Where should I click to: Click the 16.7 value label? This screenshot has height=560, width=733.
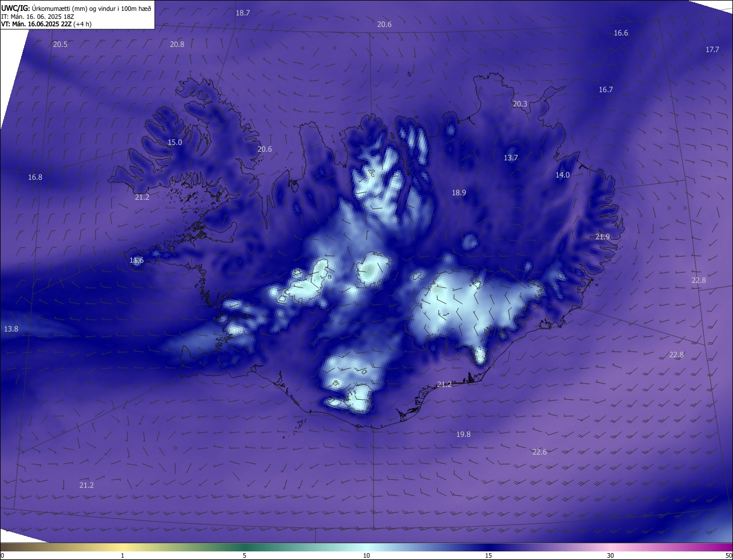(606, 90)
